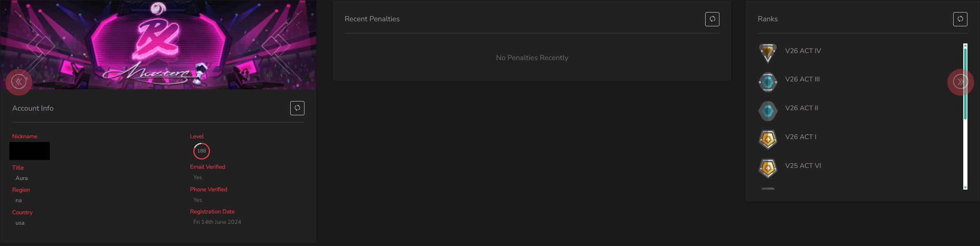The image size is (980, 246).
Task: Refresh the Ranks panel
Action: 960,19
